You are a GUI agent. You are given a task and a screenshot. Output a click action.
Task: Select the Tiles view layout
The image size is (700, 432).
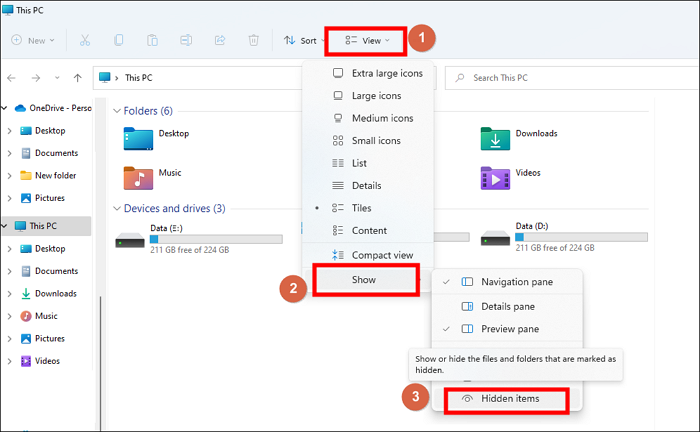coord(361,208)
